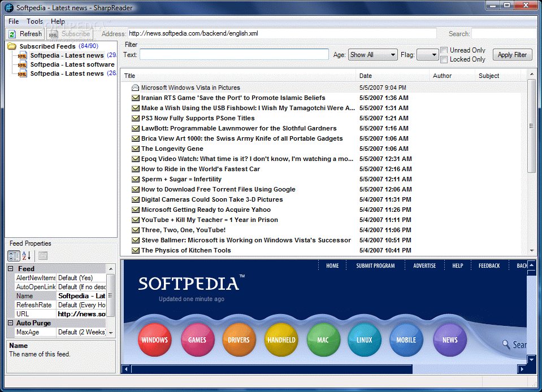The width and height of the screenshot is (542, 392).
Task: Enable the Locked Only checkbox
Action: pos(444,60)
